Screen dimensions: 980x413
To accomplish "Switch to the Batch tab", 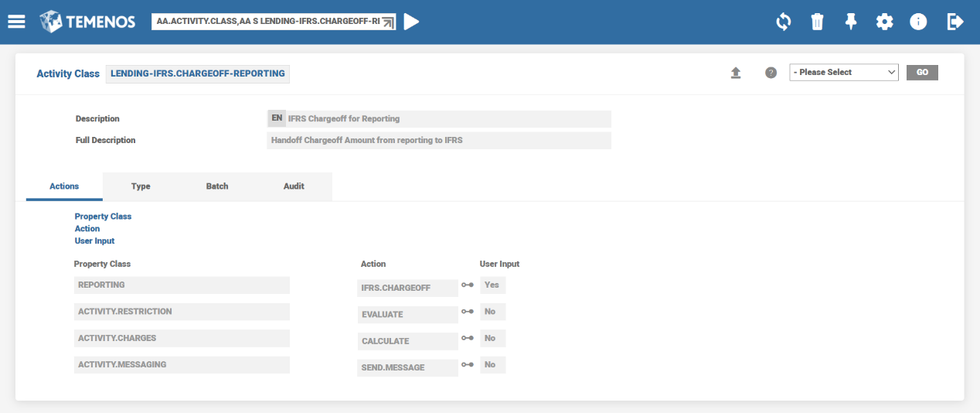I will 217,186.
